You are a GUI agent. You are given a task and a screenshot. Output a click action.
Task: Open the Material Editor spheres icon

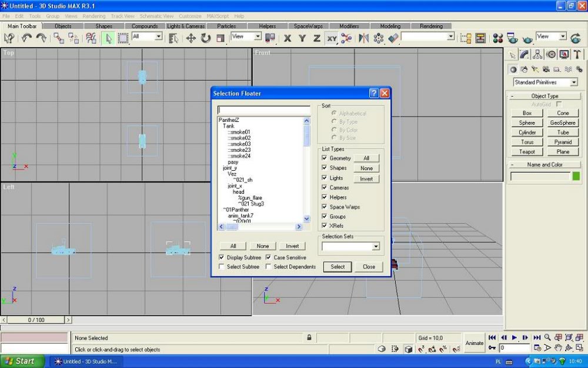[498, 38]
